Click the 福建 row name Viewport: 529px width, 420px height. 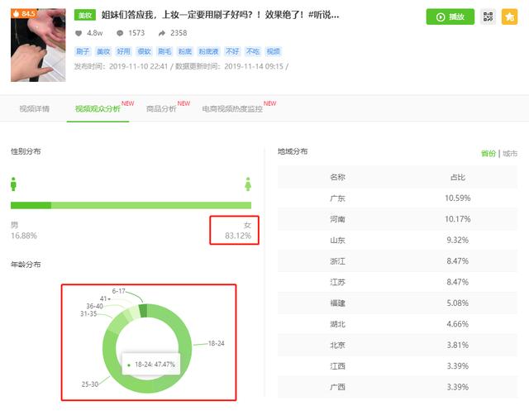(x=337, y=303)
